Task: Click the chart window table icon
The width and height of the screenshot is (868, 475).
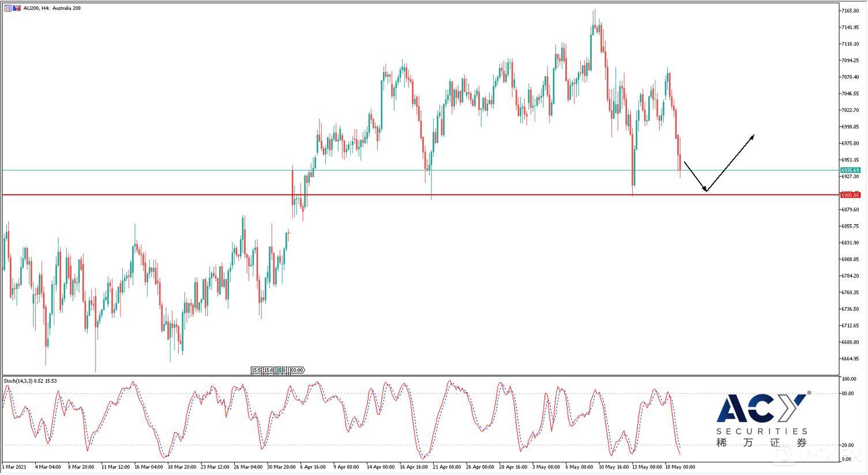Action: pyautogui.click(x=8, y=8)
